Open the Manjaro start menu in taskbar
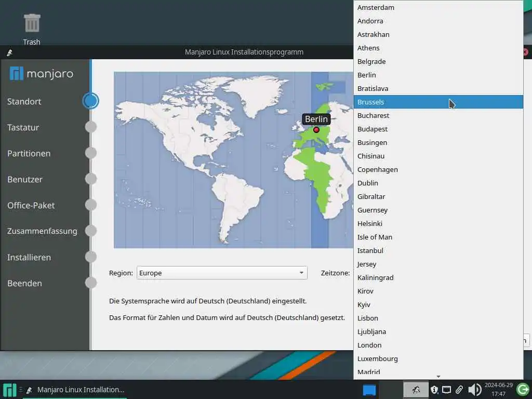The image size is (532, 399). point(9,390)
